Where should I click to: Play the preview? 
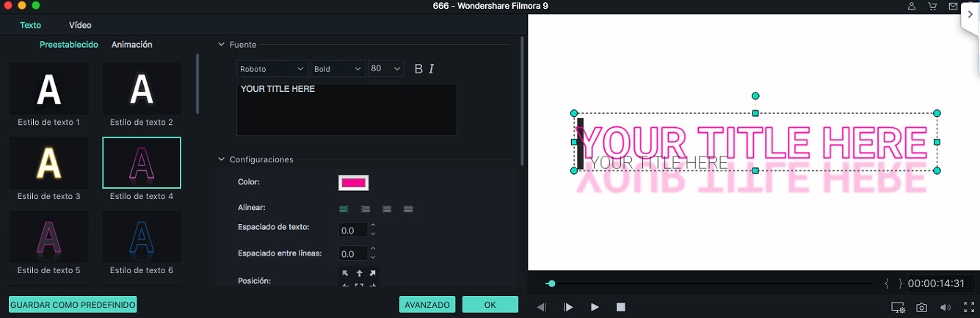click(x=595, y=307)
